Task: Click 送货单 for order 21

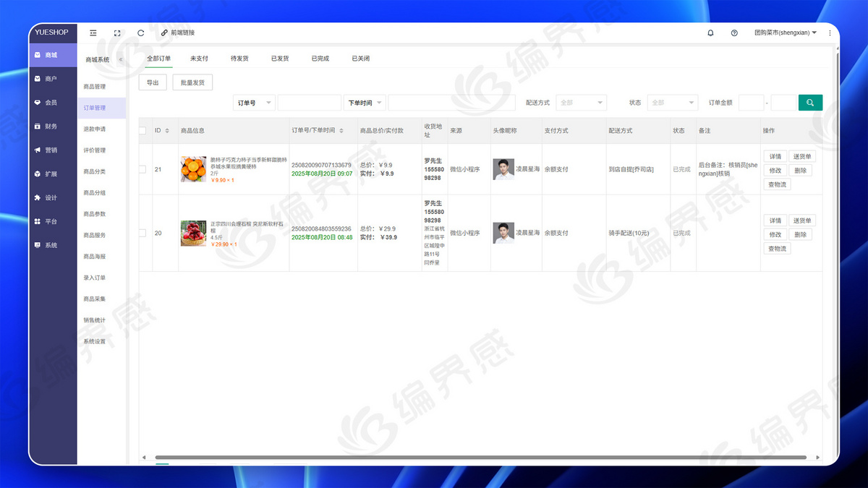Action: [x=802, y=156]
